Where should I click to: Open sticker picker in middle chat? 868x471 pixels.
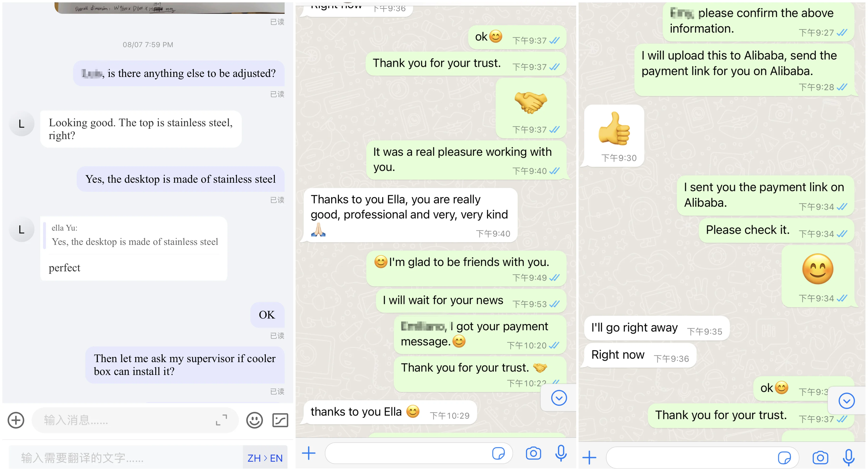point(498,453)
